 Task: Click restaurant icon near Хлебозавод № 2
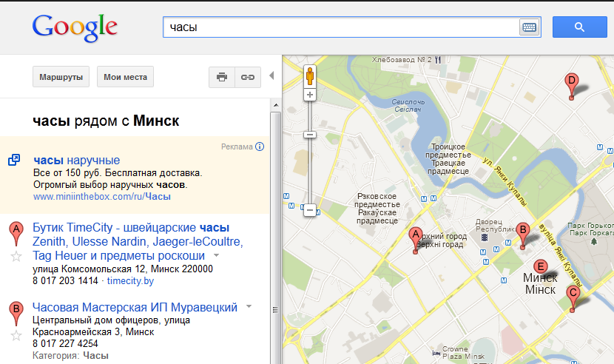438,60
